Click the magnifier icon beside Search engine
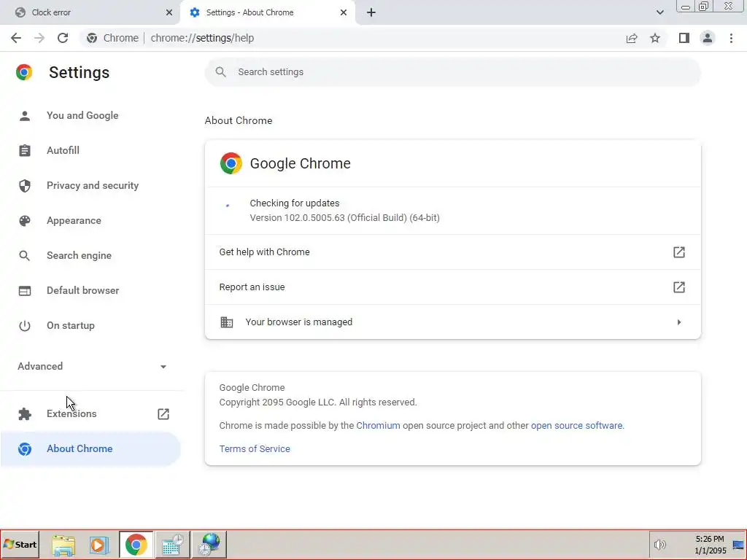 24,256
